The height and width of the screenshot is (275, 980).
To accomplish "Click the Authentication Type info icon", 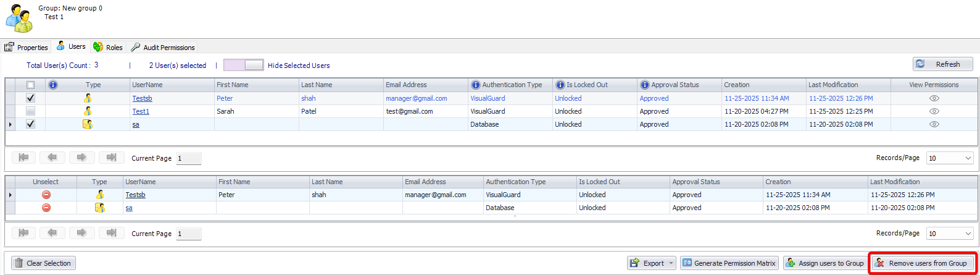I will point(475,85).
